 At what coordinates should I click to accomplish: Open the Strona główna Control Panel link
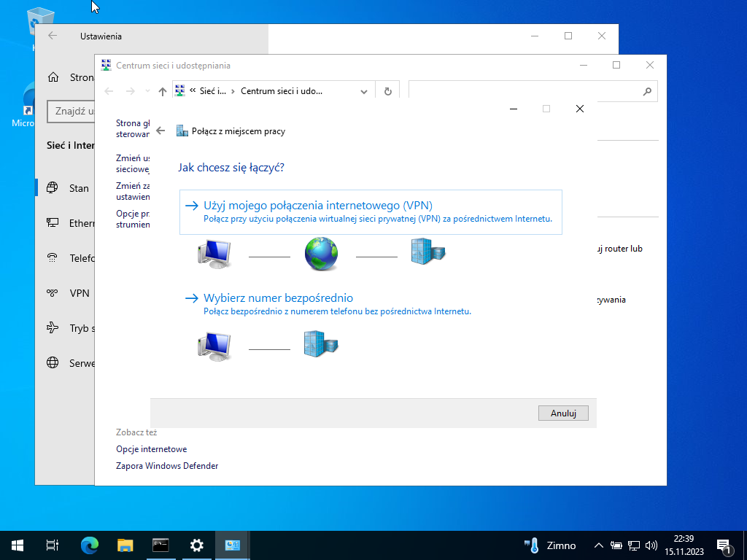click(133, 128)
